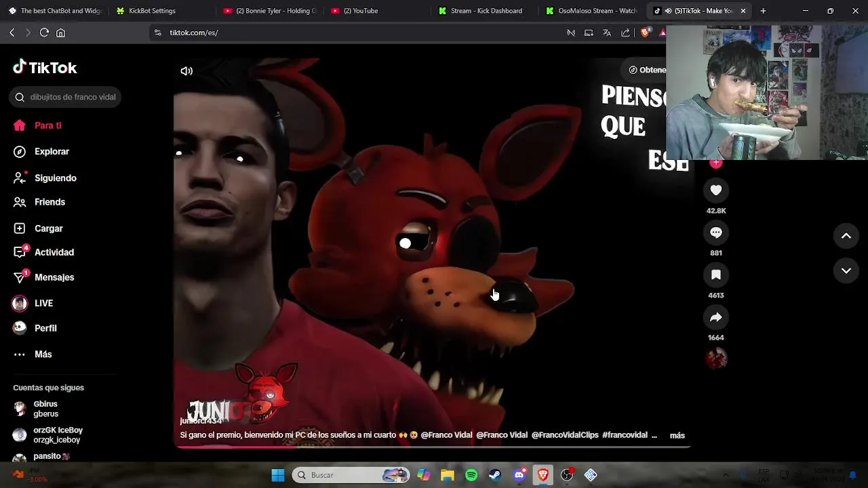Open the Siguiendo feed
Image resolution: width=868 pixels, height=488 pixels.
pyautogui.click(x=45, y=178)
